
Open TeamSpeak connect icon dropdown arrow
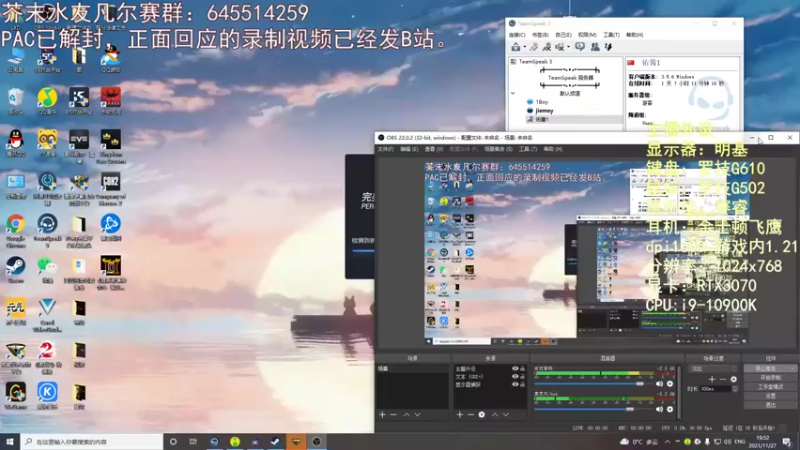tap(524, 47)
